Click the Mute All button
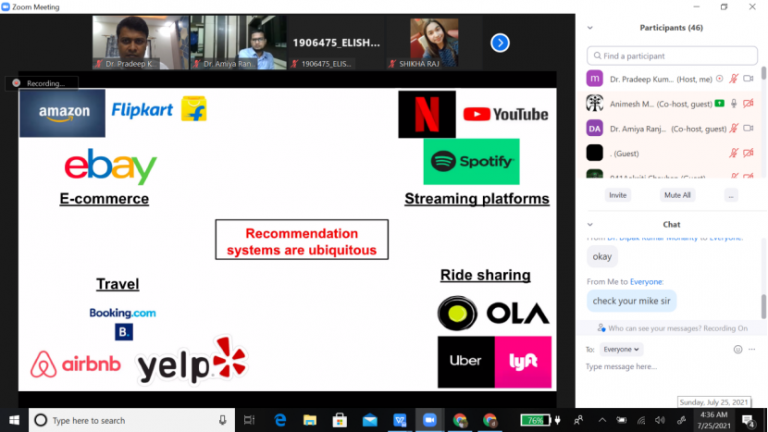 tap(677, 195)
